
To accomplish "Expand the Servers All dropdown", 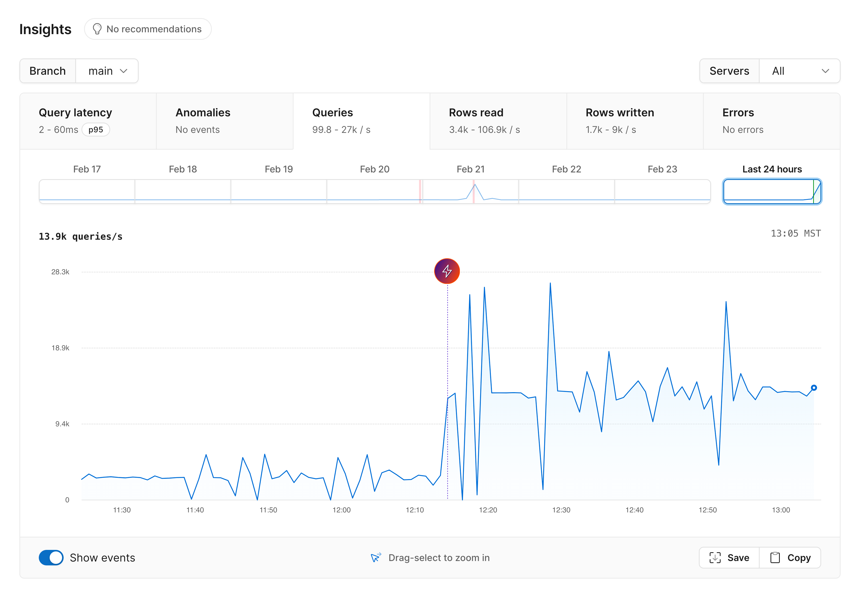I will [799, 71].
